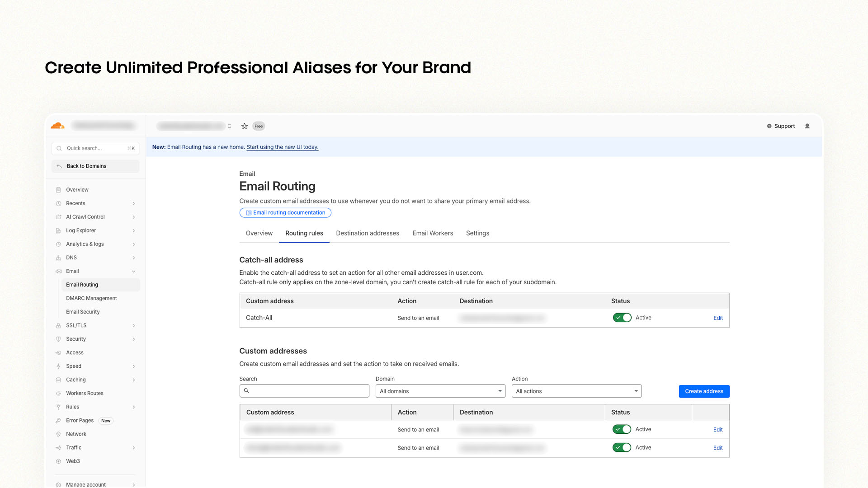Disable the Catch-All active toggle
The width and height of the screenshot is (868, 488).
pos(622,317)
